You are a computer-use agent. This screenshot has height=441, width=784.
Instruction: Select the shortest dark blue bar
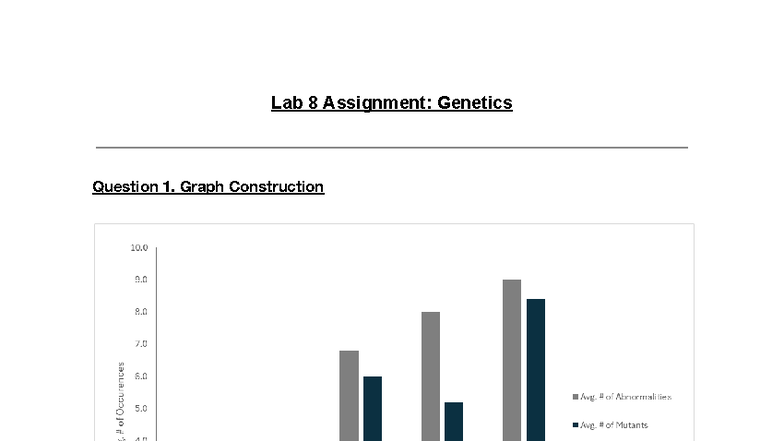(x=455, y=420)
